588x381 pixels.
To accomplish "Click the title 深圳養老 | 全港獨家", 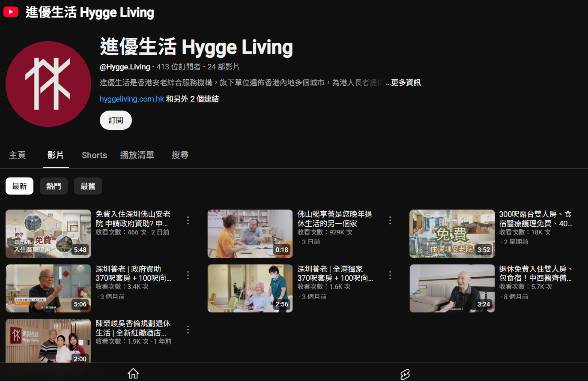I will coord(335,273).
